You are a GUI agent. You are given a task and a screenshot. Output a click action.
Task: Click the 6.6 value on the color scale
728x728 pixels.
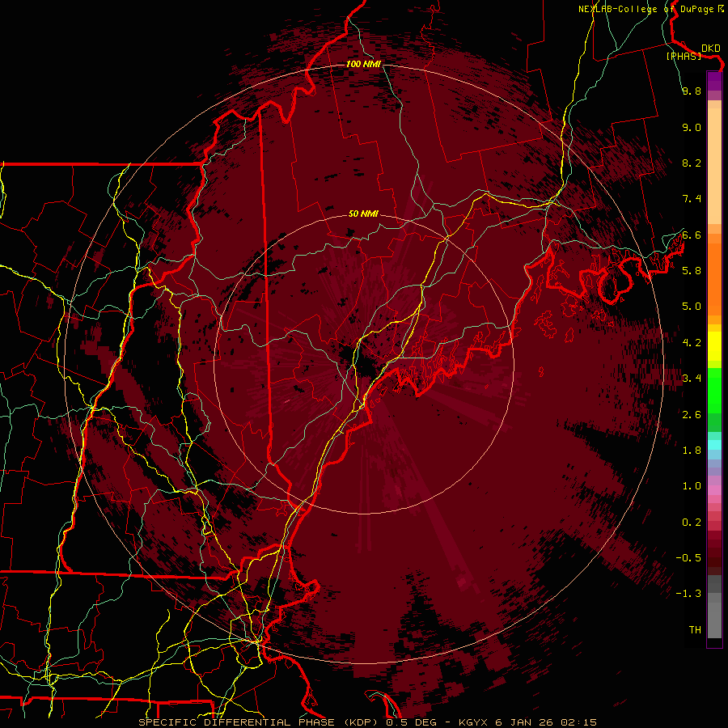692,235
